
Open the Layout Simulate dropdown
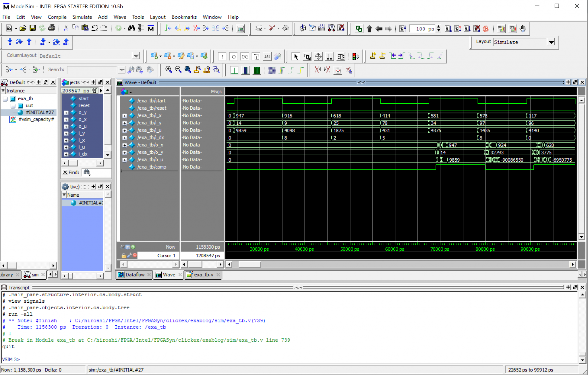click(x=551, y=42)
